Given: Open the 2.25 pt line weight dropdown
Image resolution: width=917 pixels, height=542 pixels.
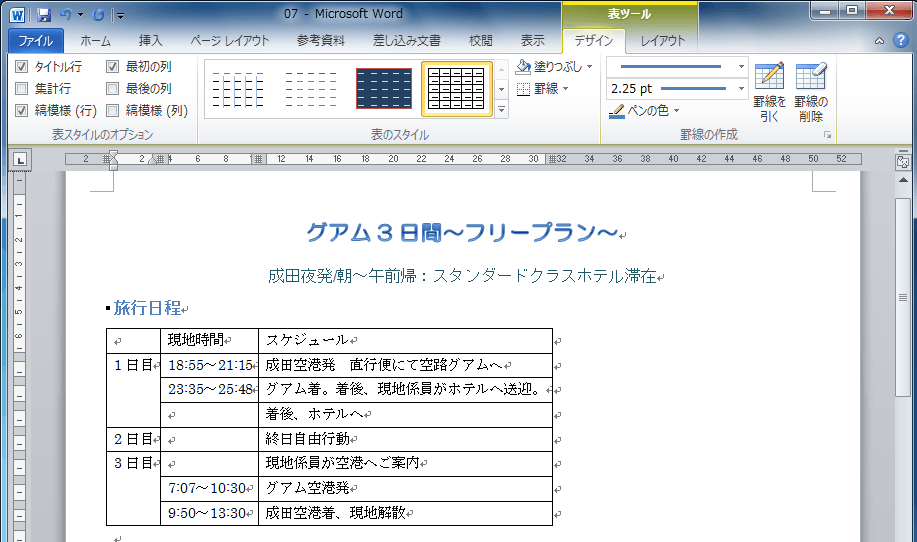Looking at the screenshot, I should click(x=741, y=89).
